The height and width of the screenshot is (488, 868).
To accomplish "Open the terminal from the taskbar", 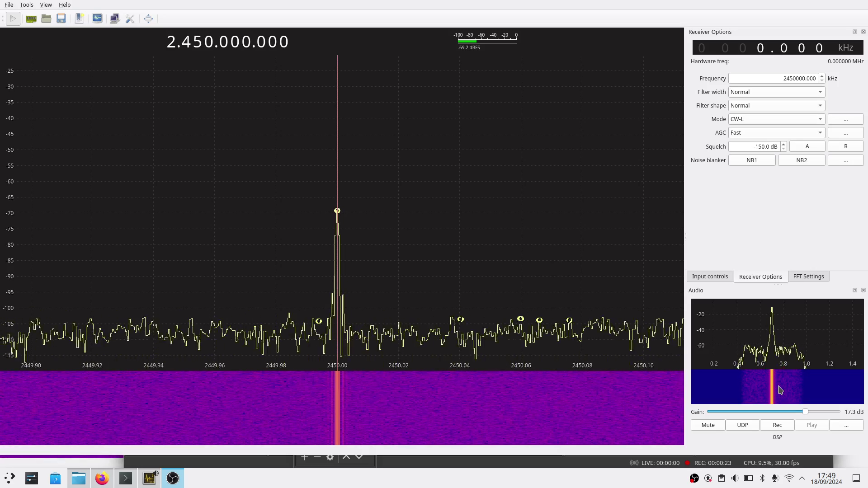I will 126,478.
